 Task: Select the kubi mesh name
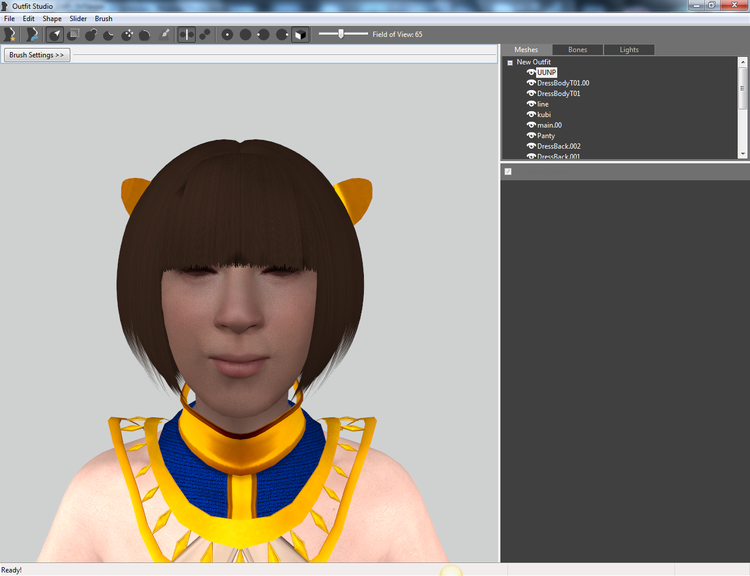coord(544,114)
